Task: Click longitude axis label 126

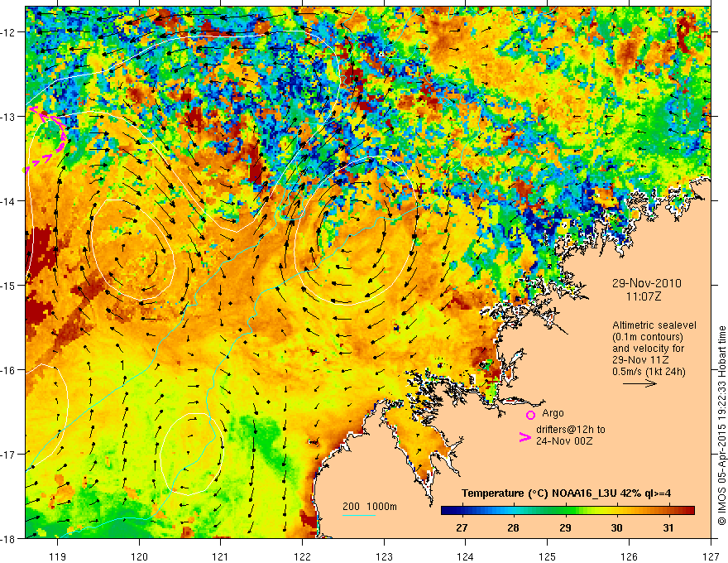Action: point(629,557)
